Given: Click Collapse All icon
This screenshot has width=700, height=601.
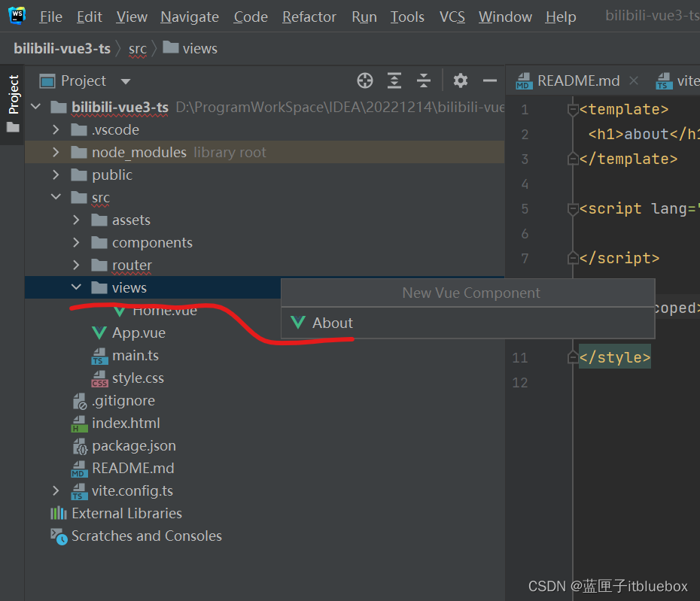Looking at the screenshot, I should (x=424, y=80).
